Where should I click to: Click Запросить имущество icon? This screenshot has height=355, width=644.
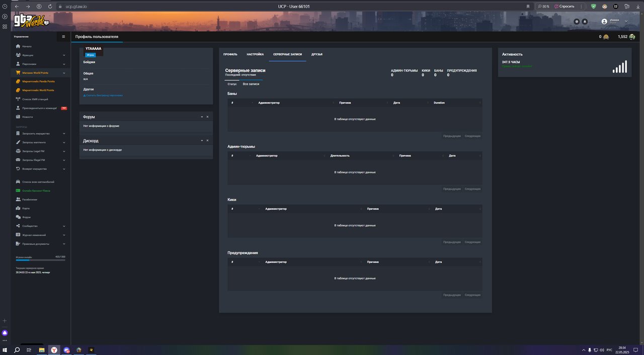coord(18,134)
